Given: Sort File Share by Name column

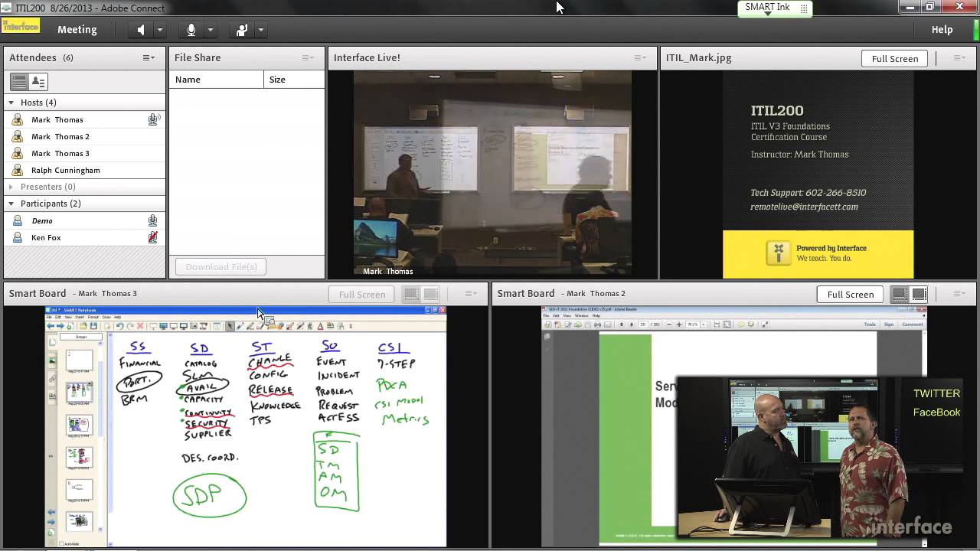Looking at the screenshot, I should click(217, 80).
